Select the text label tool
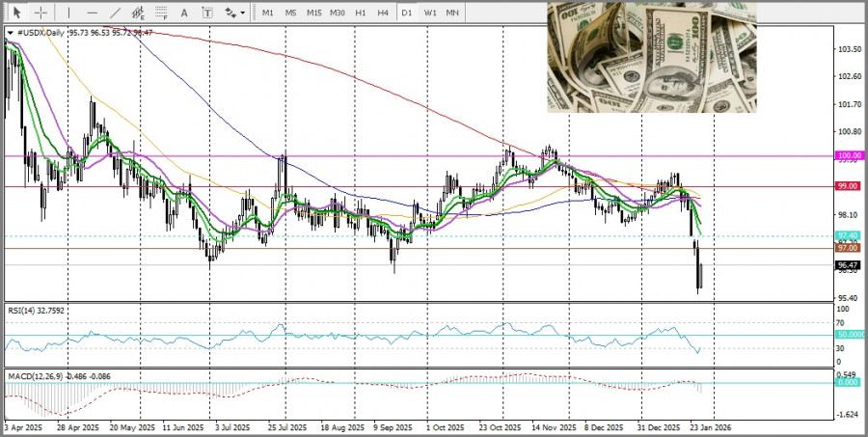Screen dimensions: 868x437 tap(208, 14)
